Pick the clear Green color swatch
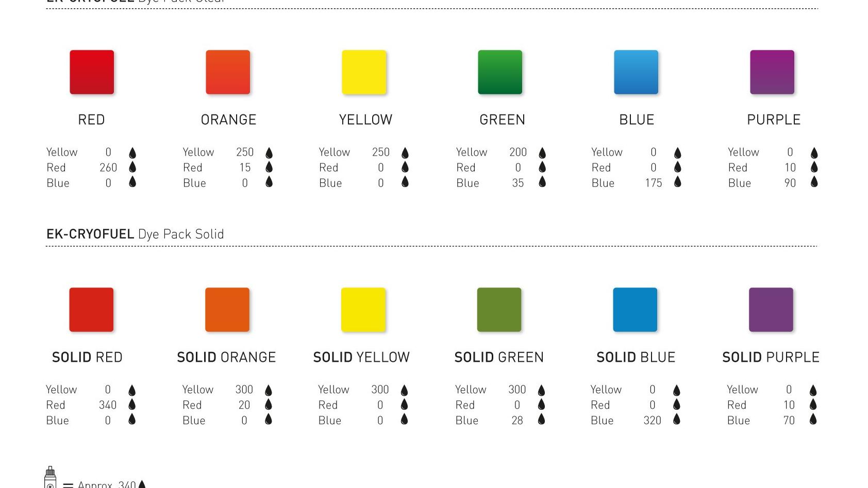This screenshot has width=868, height=488. [500, 72]
